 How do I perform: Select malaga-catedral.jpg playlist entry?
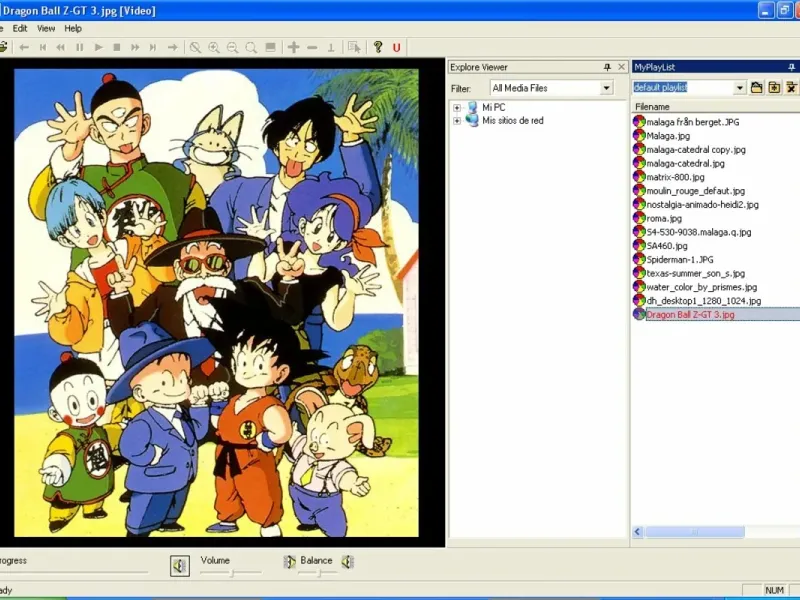(x=685, y=163)
